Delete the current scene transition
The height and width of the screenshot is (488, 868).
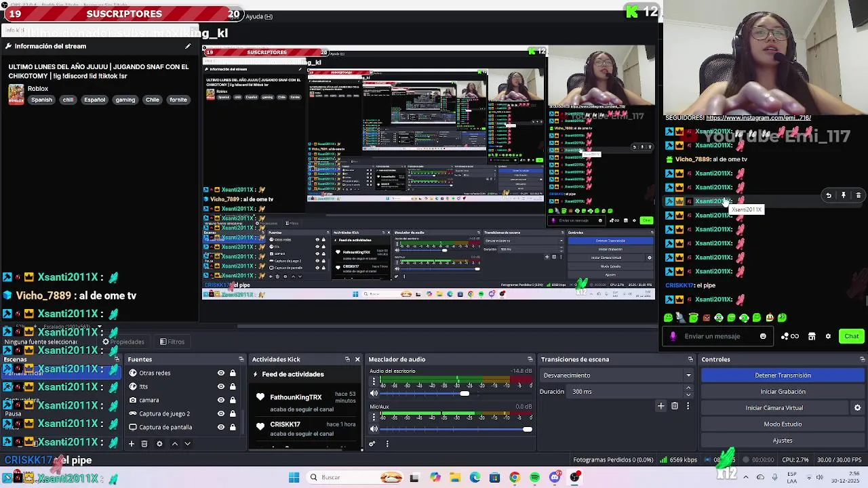[x=675, y=406]
